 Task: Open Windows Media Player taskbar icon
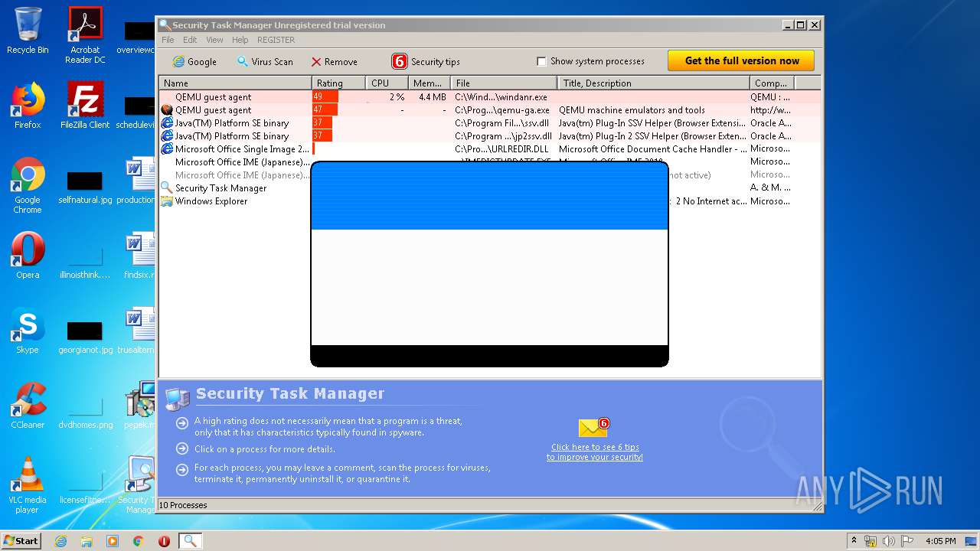(x=113, y=541)
